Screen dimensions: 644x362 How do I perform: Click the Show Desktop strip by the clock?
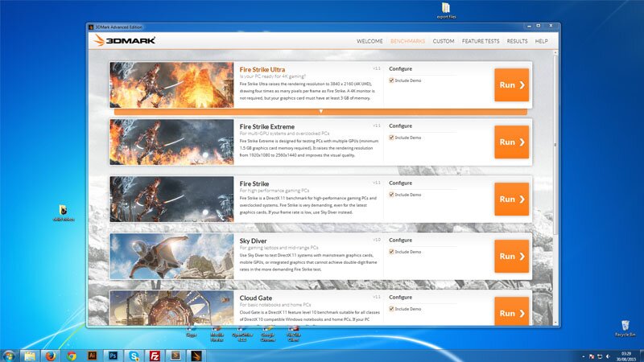(641, 356)
